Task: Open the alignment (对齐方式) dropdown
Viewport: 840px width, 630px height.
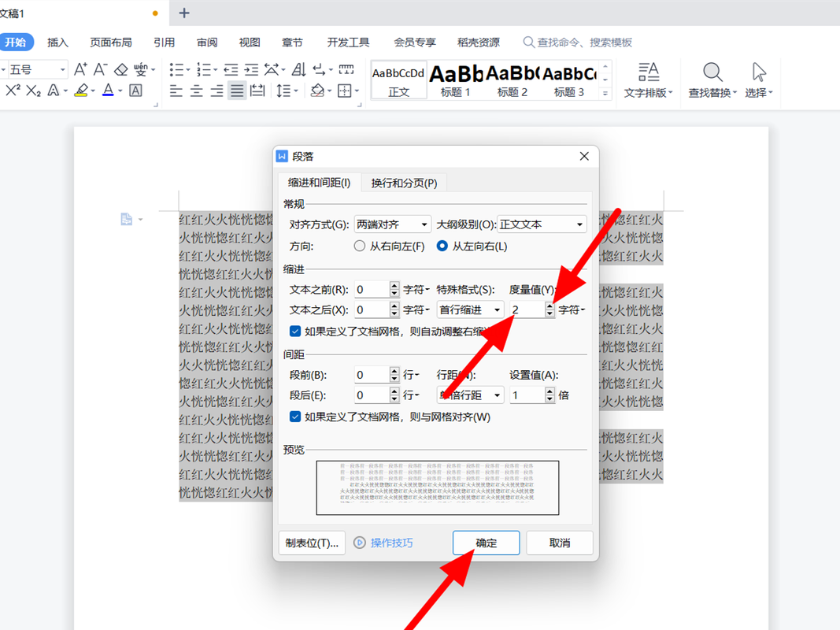Action: pyautogui.click(x=393, y=224)
